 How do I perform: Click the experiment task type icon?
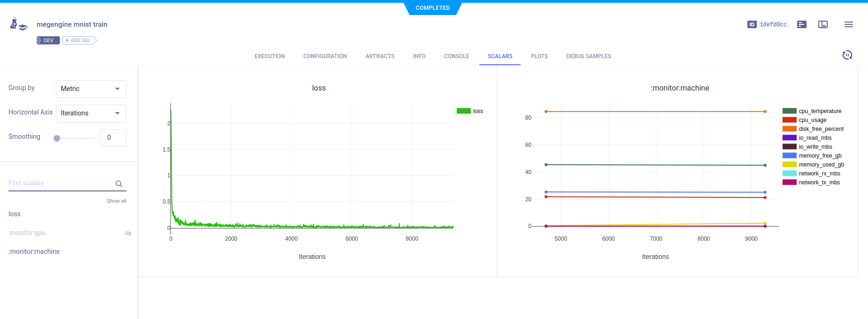tap(18, 24)
